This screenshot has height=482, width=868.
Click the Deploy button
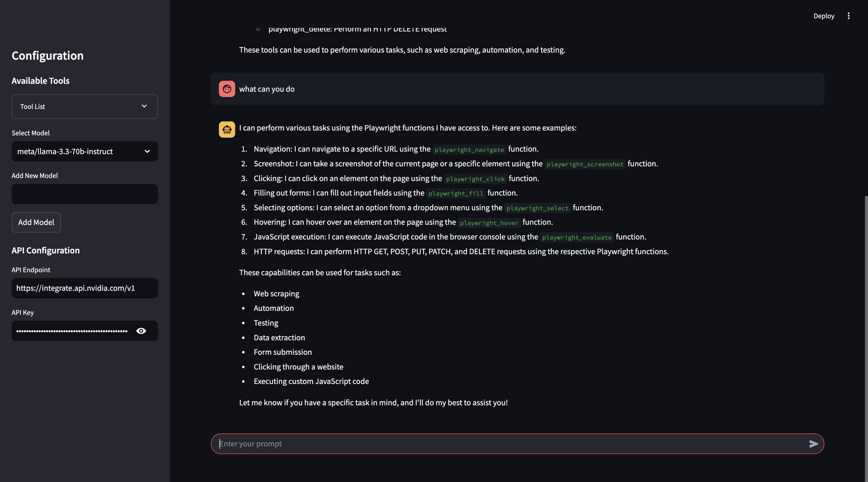[x=824, y=15]
